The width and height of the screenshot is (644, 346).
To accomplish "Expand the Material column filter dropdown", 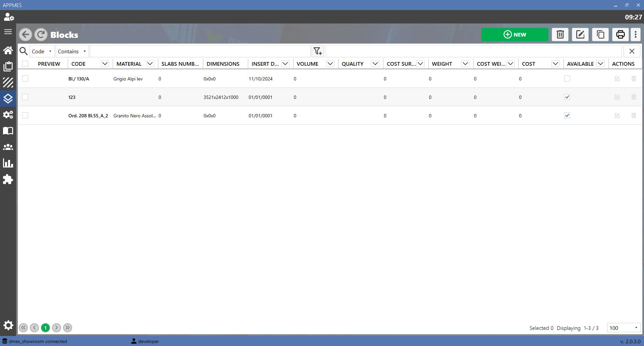I will [x=150, y=64].
